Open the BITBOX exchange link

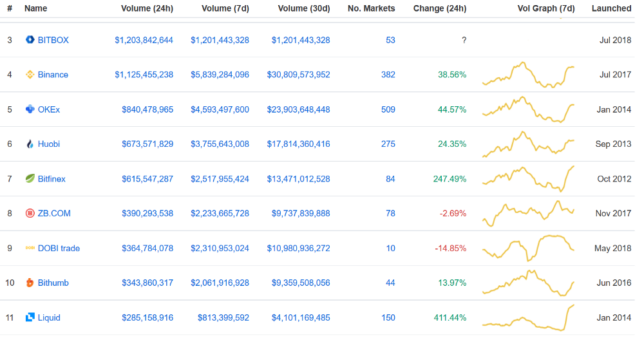53,40
